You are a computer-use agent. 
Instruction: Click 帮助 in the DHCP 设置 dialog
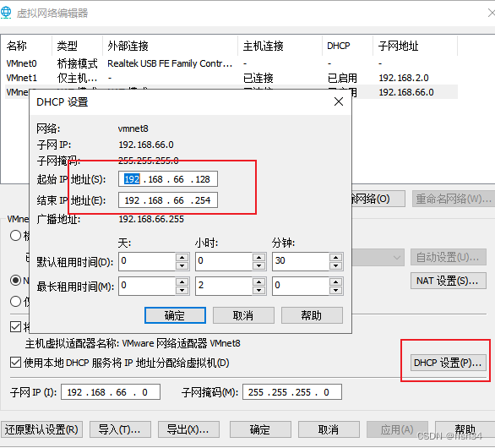tap(312, 315)
